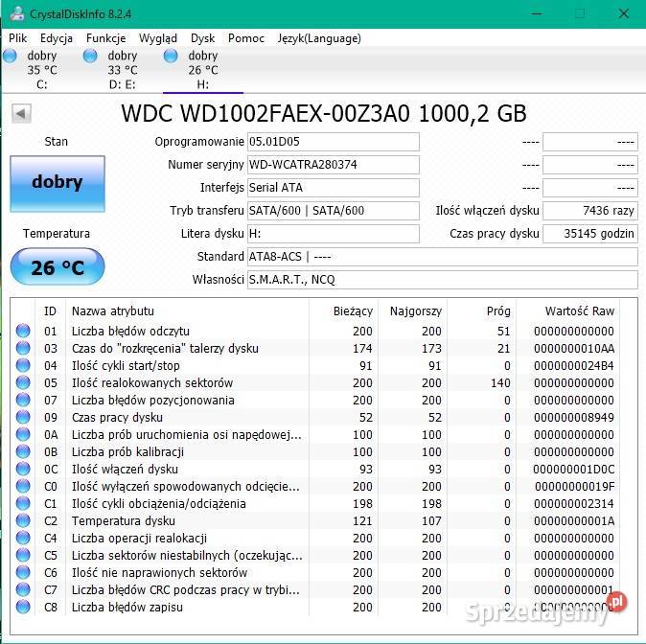Click status icon of attribute 0C power cycles

[23, 470]
